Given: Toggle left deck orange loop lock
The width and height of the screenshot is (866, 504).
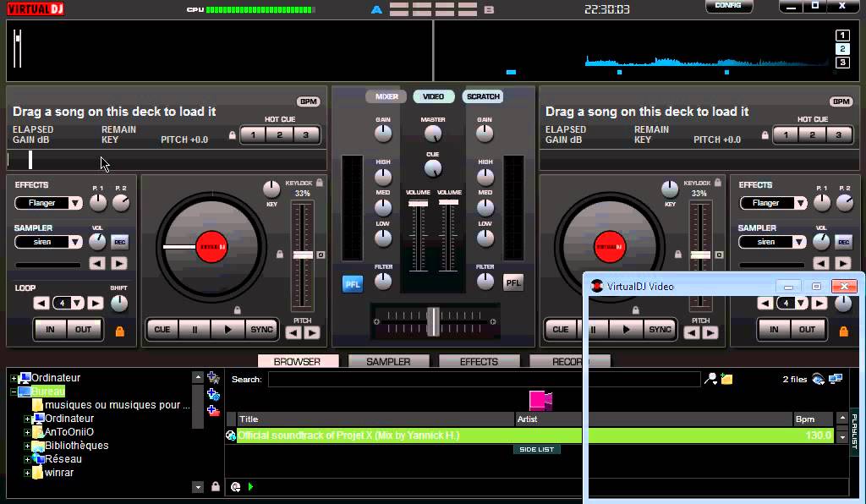Looking at the screenshot, I should (120, 331).
